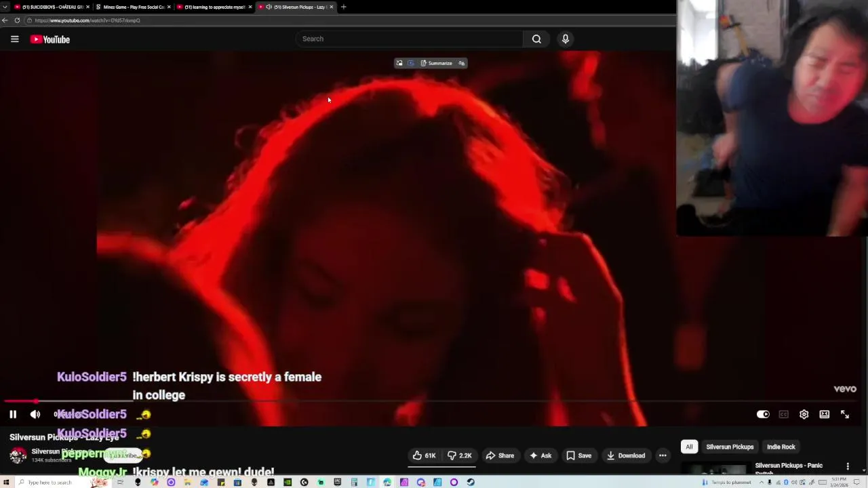Open the YouTube guide hamburger menu
Viewport: 868px width, 488px height.
pos(14,39)
